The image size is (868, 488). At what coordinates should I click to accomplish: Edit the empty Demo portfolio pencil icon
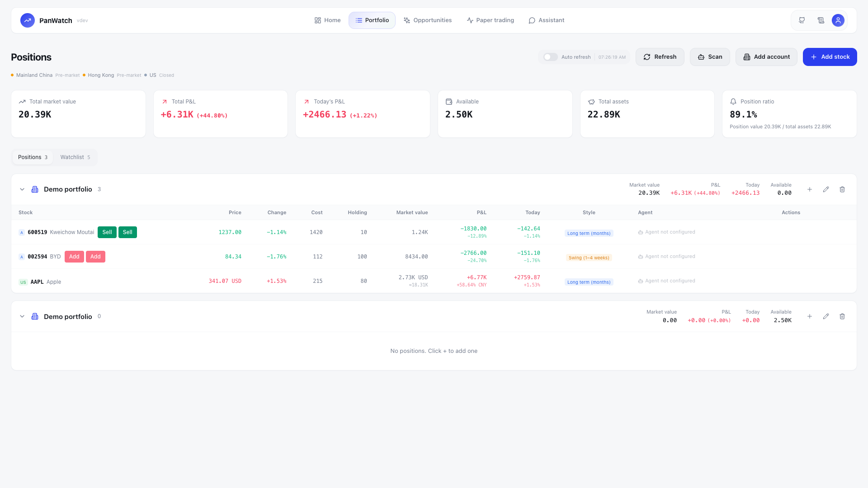[826, 316]
